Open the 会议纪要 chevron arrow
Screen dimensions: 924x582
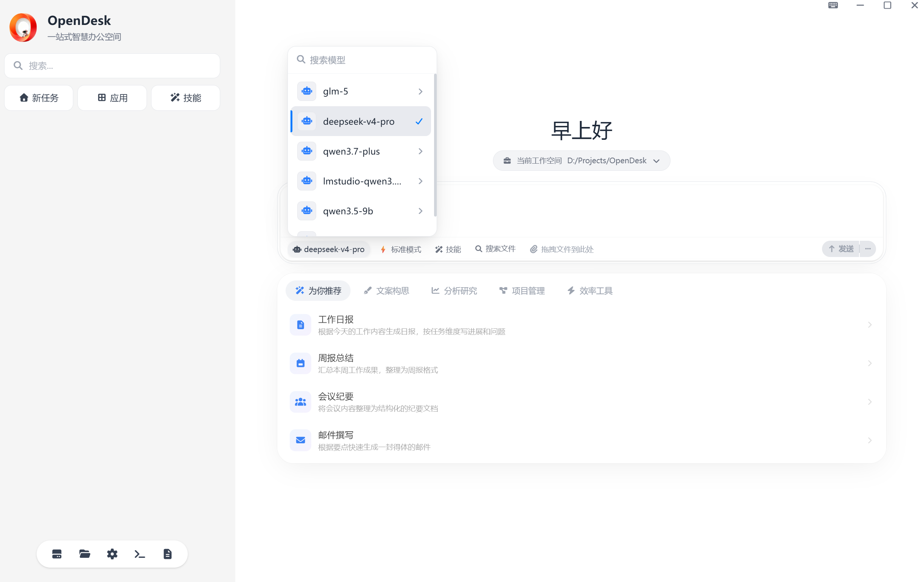(870, 402)
